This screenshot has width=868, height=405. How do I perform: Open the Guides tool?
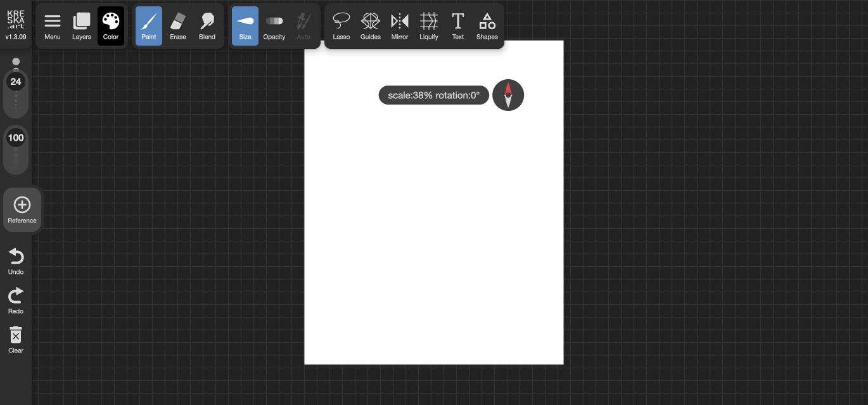click(371, 26)
